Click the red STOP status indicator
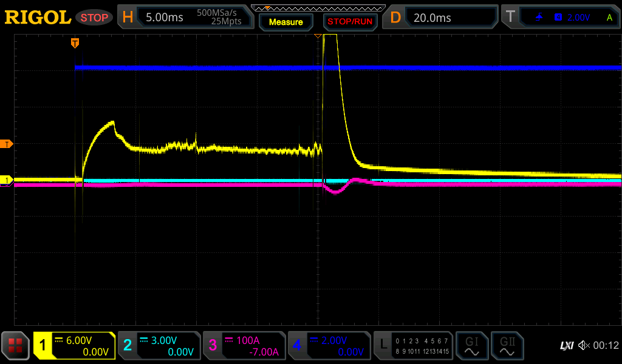This screenshot has width=622, height=364. tap(94, 18)
